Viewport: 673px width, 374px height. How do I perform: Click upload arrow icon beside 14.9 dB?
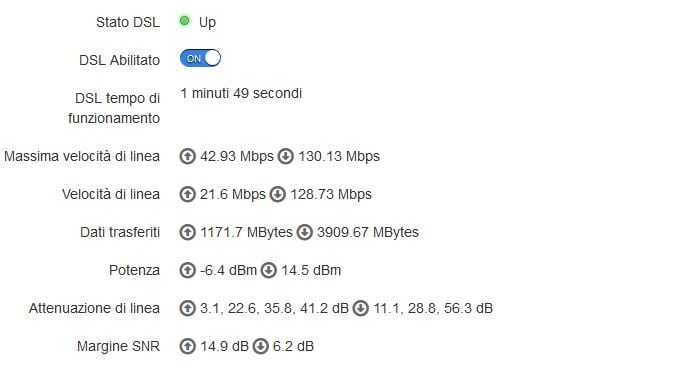(188, 346)
